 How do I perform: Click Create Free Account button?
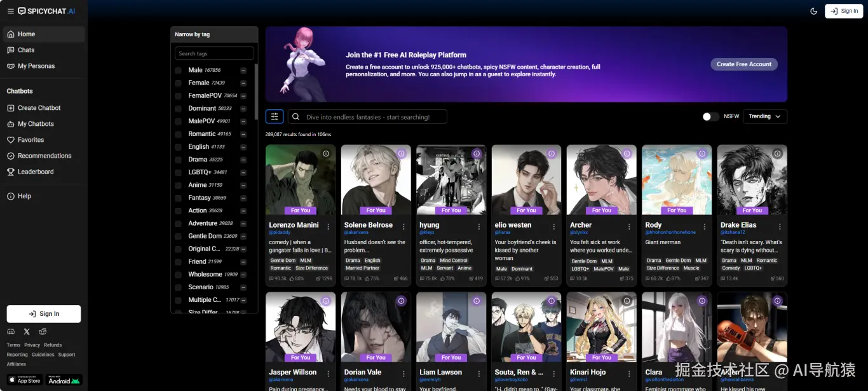coord(744,64)
